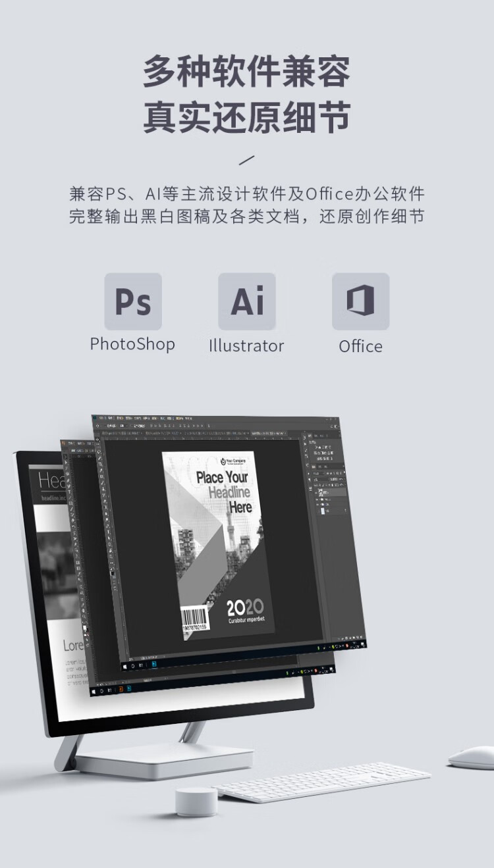Viewport: 494px width, 868px height.
Task: Click the Office logo icon
Action: pyautogui.click(x=360, y=301)
